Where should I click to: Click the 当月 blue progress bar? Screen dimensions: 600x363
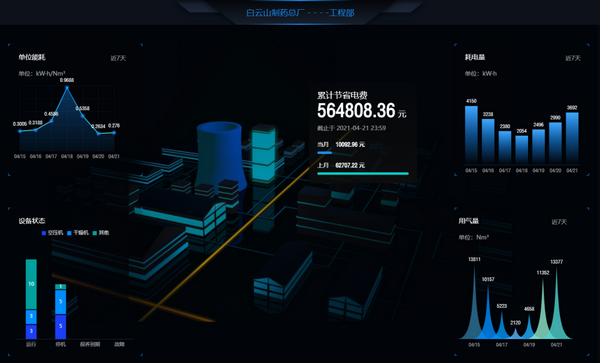coord(324,153)
